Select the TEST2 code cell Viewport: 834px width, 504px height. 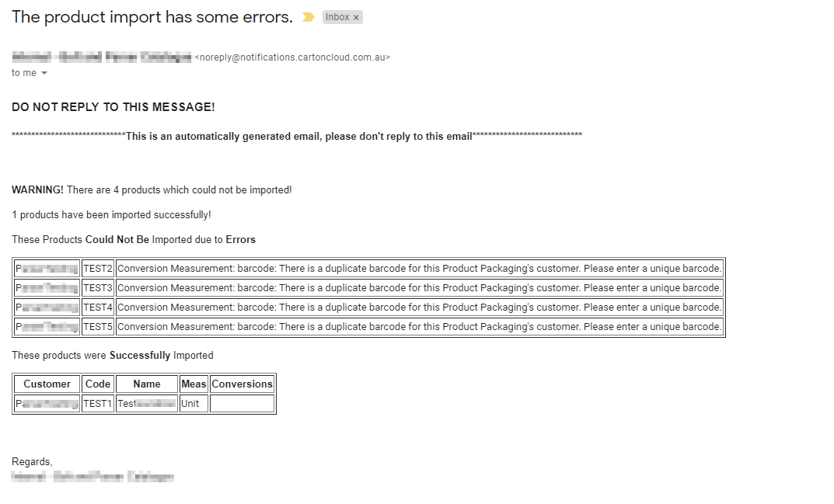(98, 269)
